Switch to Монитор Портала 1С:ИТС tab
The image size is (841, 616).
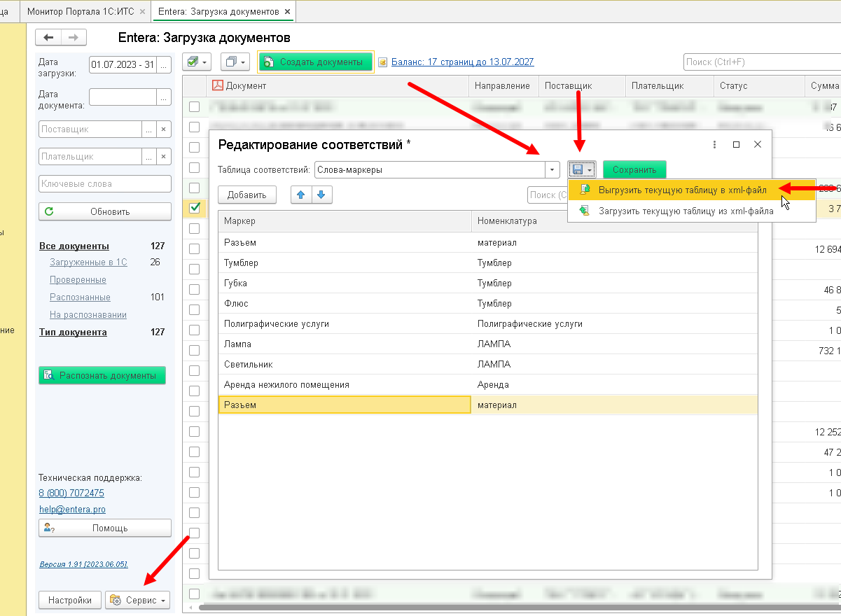coord(82,12)
